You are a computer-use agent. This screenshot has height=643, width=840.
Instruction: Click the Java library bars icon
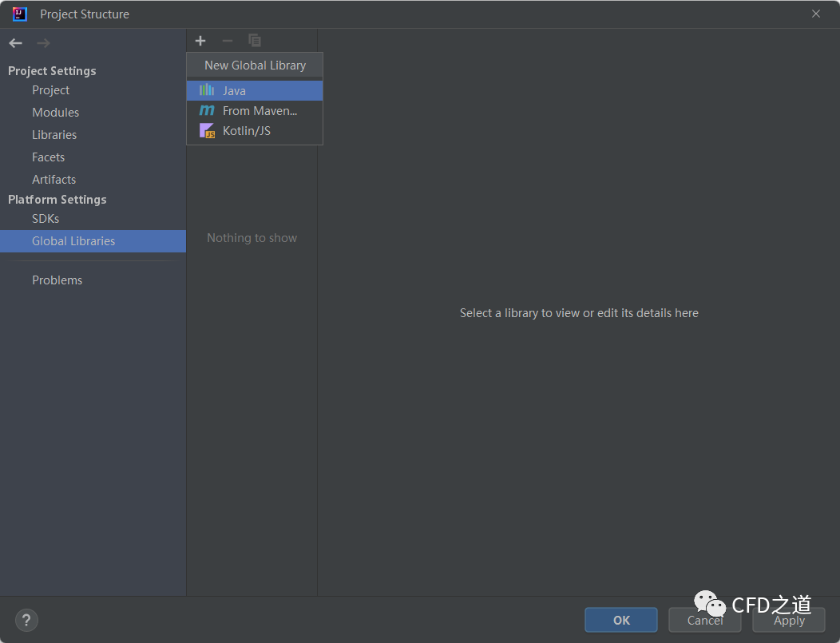click(207, 90)
